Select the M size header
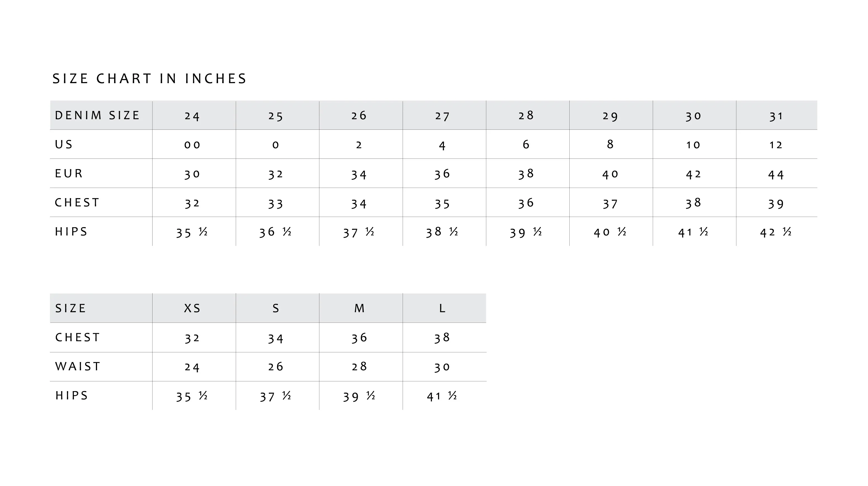The width and height of the screenshot is (868, 486). pos(359,308)
